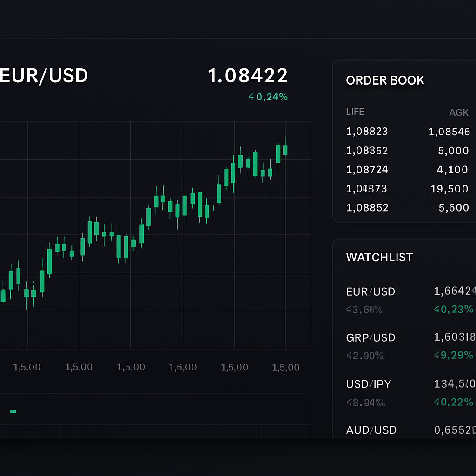This screenshot has height=476, width=476.
Task: Click the small green volume bar below chart
Action: coord(13,411)
